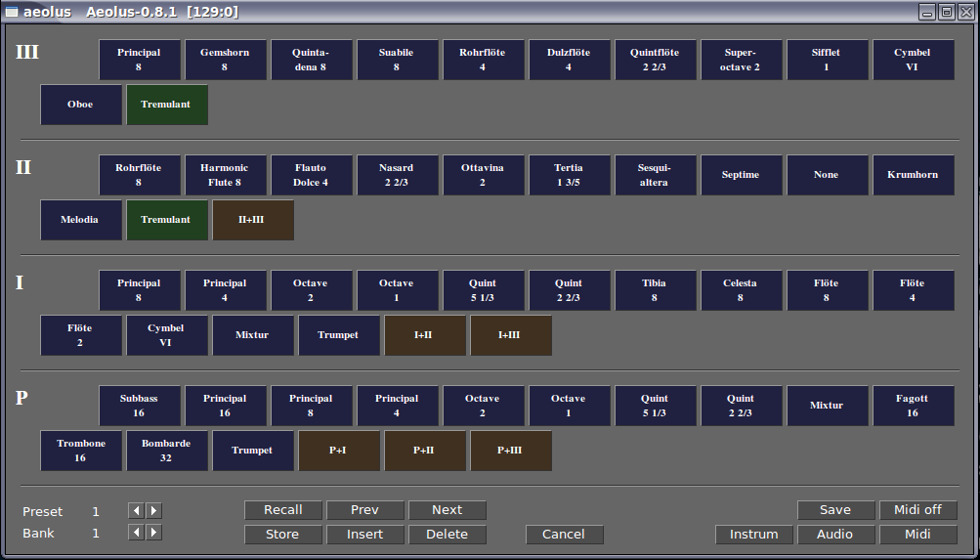This screenshot has height=560, width=980.
Task: Toggle the Sifflet 1 stop
Action: pos(827,60)
